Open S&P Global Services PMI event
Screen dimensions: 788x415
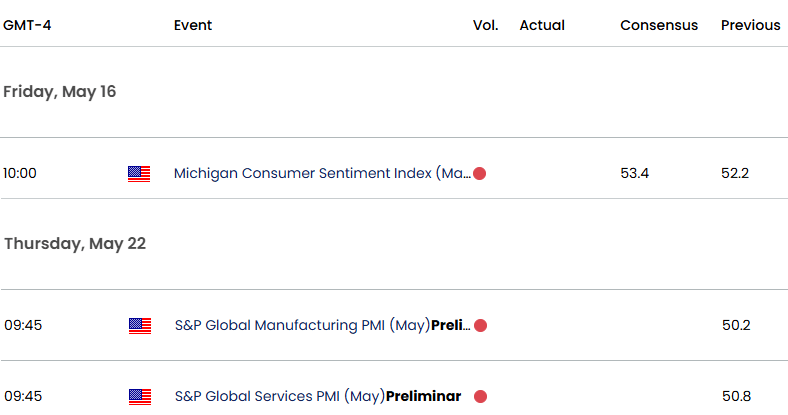pyautogui.click(x=318, y=396)
